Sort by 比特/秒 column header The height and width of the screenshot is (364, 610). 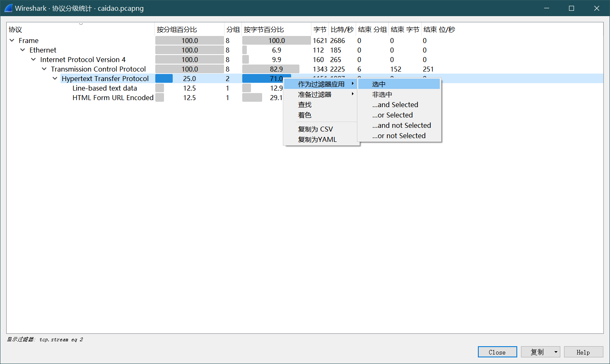(342, 30)
